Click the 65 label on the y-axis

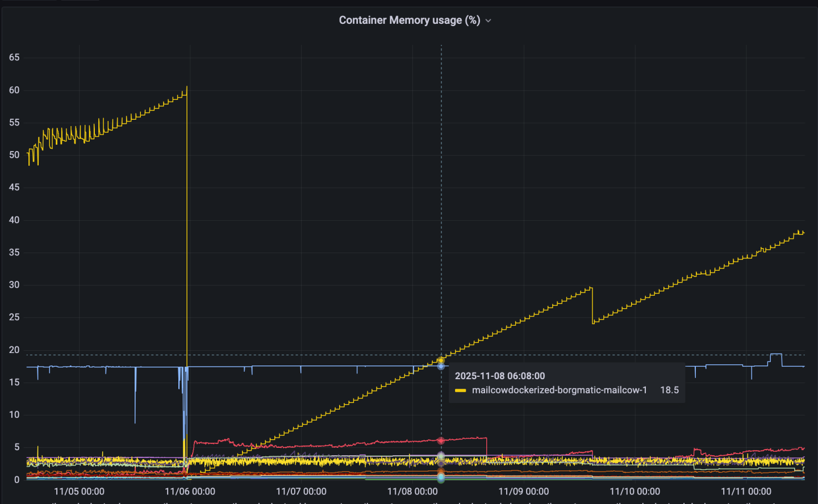pos(14,57)
